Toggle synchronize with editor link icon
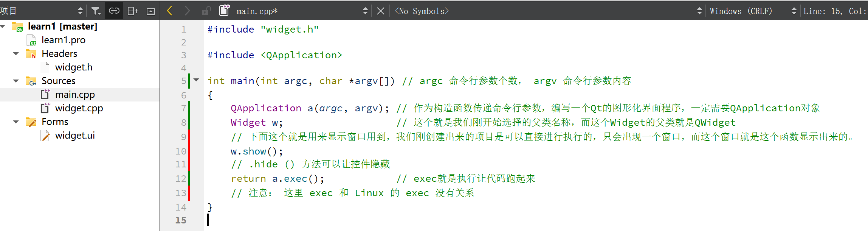 (114, 11)
